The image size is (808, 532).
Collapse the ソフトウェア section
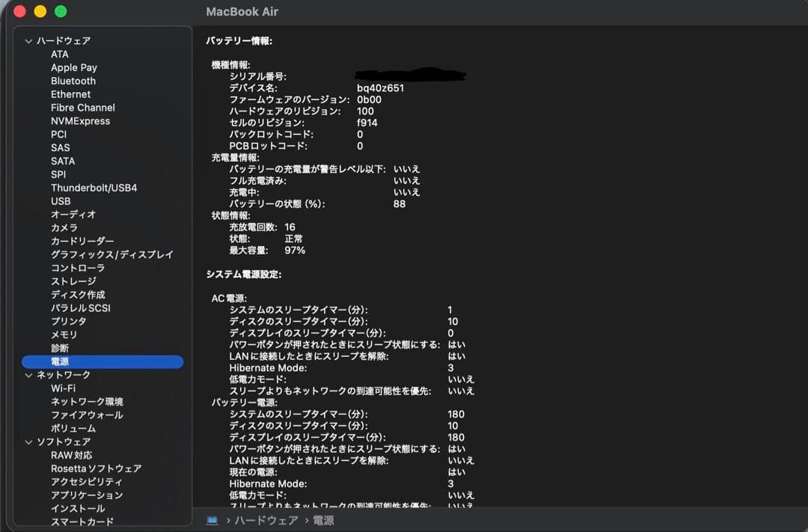(x=28, y=441)
